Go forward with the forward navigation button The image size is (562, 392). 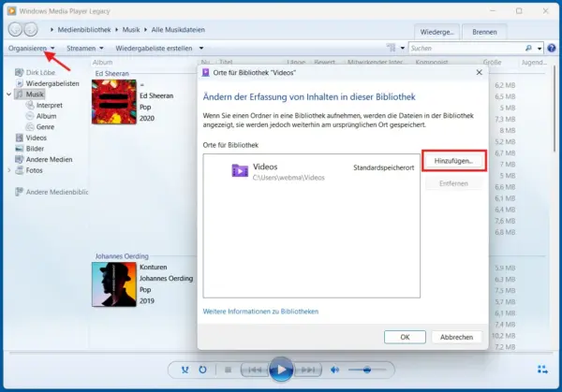(x=31, y=29)
